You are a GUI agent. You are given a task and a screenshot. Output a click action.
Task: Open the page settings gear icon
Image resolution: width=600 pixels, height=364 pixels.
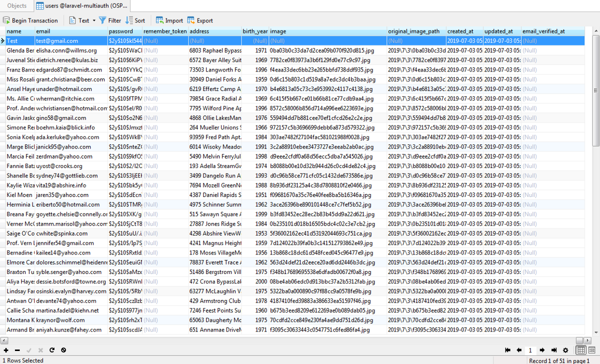(565, 350)
